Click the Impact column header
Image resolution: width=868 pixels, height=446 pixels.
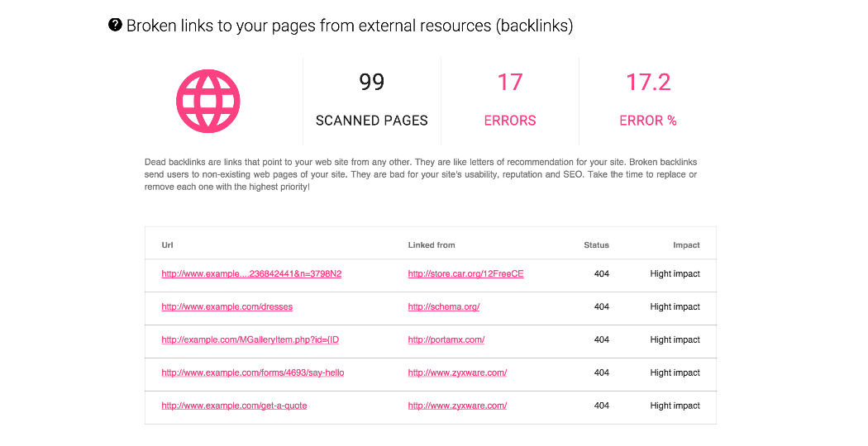686,244
